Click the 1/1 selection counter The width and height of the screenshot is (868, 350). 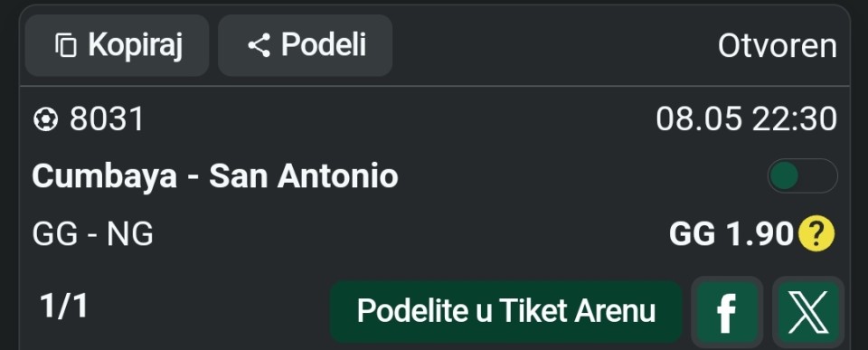pyautogui.click(x=63, y=306)
